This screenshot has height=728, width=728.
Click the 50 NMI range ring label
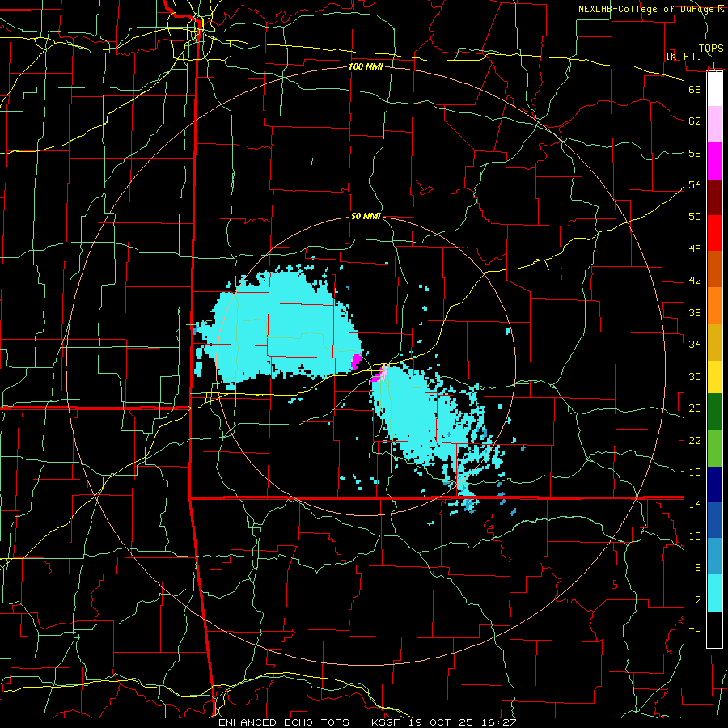click(366, 216)
